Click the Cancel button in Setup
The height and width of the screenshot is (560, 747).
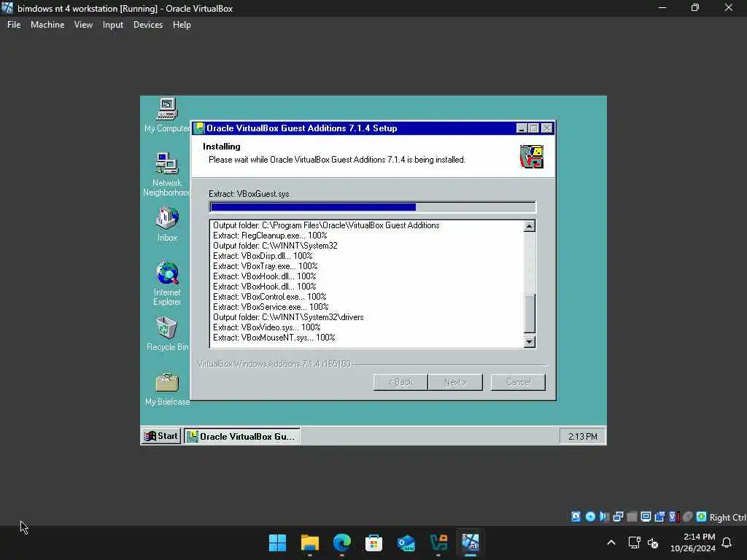518,382
